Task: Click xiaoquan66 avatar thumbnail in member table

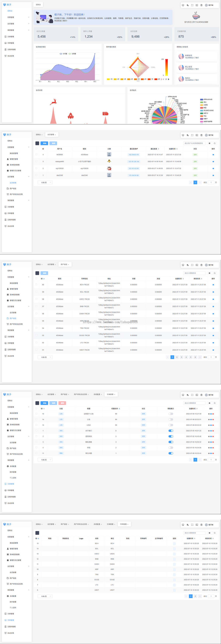Action: click(x=109, y=161)
